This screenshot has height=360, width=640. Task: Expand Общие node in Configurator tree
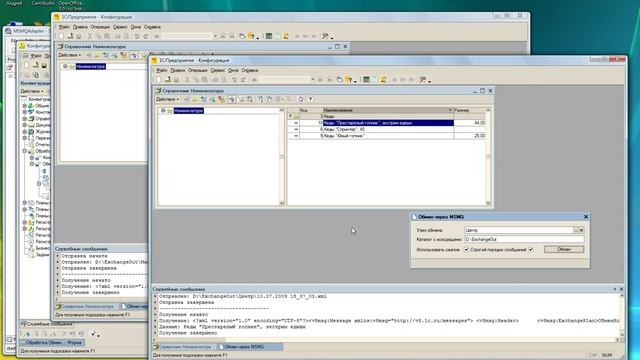(x=24, y=106)
